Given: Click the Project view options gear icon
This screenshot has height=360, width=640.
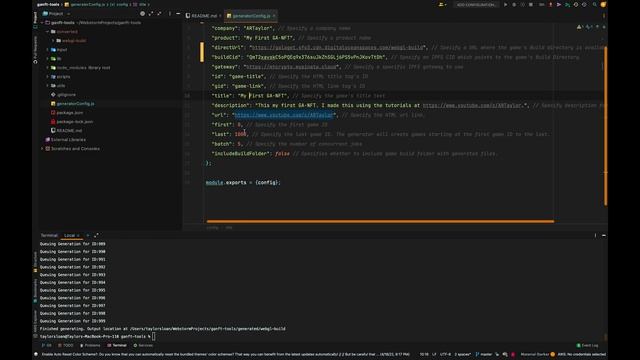Looking at the screenshot, I should tap(142, 13).
